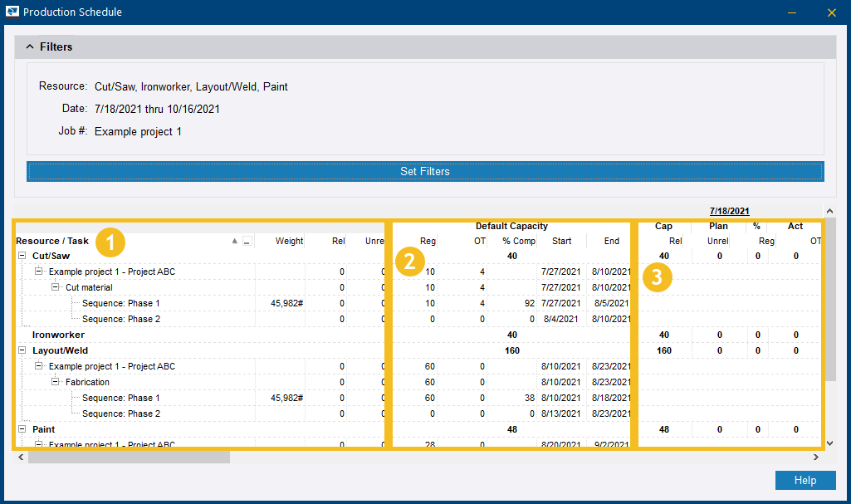Click the scroll-up arrow on the vertical scrollbar
Viewport: 851px width, 504px height.
tap(830, 210)
